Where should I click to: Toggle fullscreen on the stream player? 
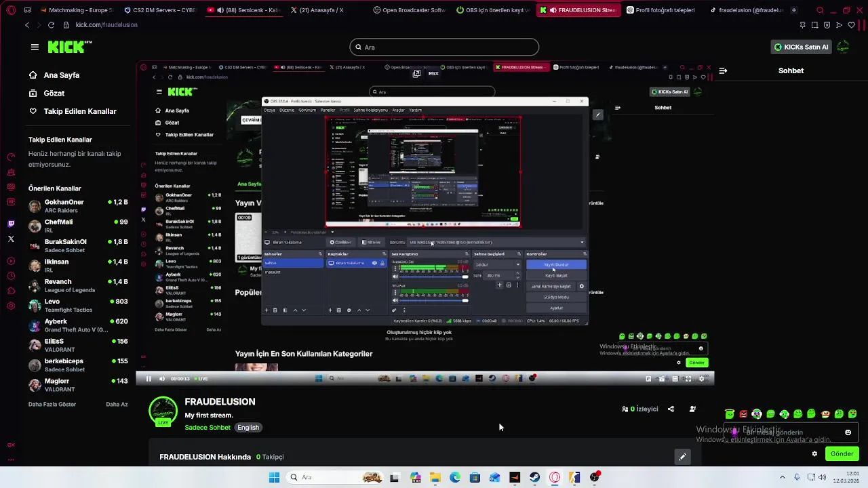coord(688,379)
